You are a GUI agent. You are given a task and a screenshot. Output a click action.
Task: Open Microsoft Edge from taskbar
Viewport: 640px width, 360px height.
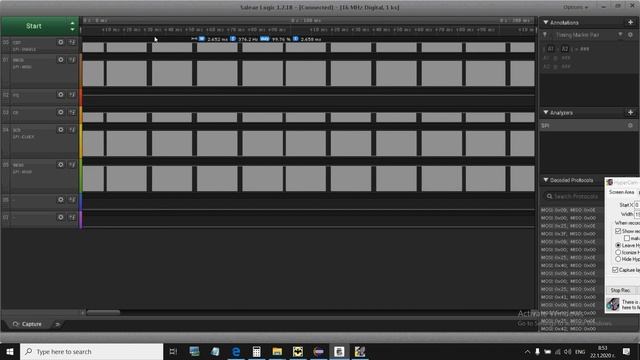(x=236, y=351)
